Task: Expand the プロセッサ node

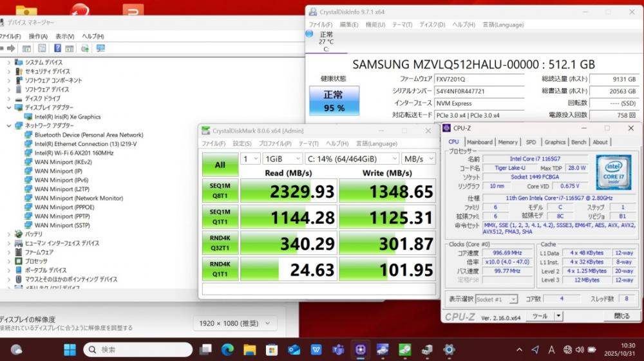Action: coord(8,261)
